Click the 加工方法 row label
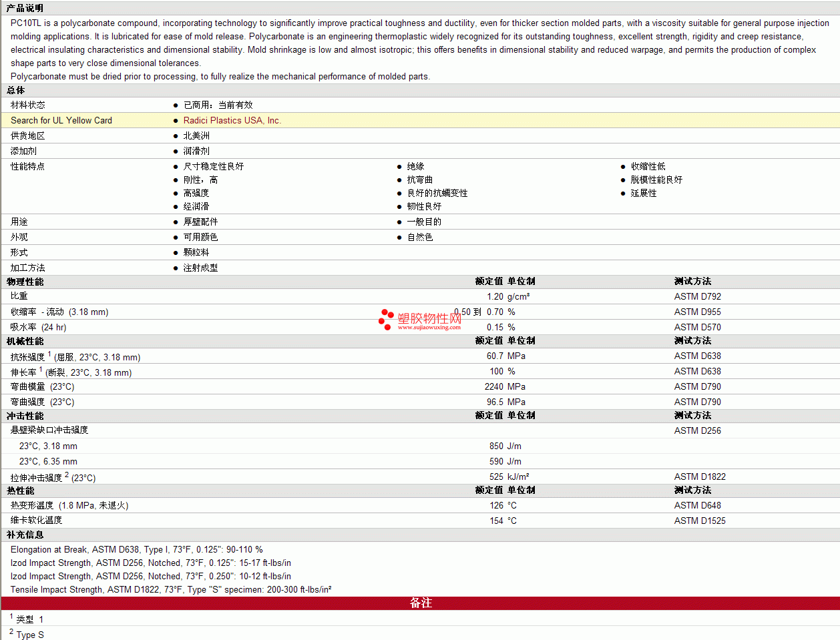The image size is (840, 640). click(28, 268)
